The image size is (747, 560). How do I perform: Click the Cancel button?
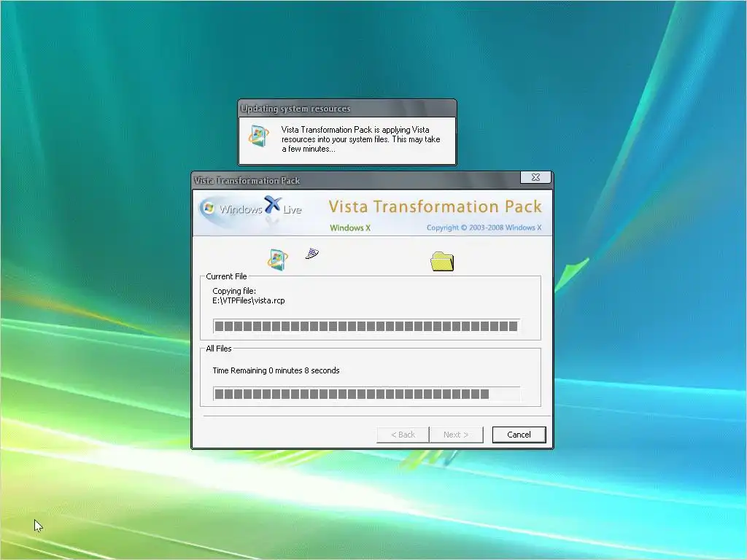click(x=519, y=435)
